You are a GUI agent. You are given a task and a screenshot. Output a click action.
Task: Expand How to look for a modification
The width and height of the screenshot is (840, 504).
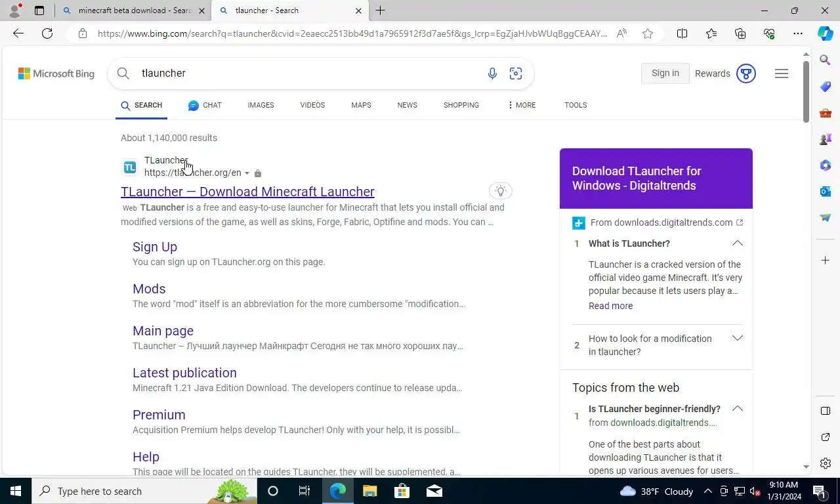tap(738, 339)
